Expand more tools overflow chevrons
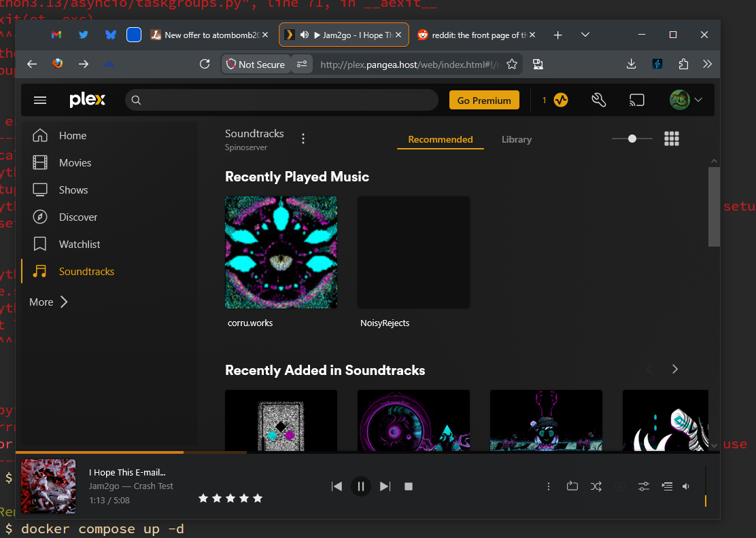756x538 pixels. point(707,64)
